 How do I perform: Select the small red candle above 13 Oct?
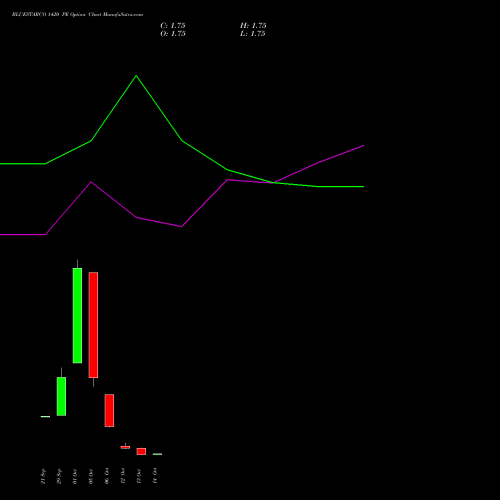pyautogui.click(x=141, y=451)
